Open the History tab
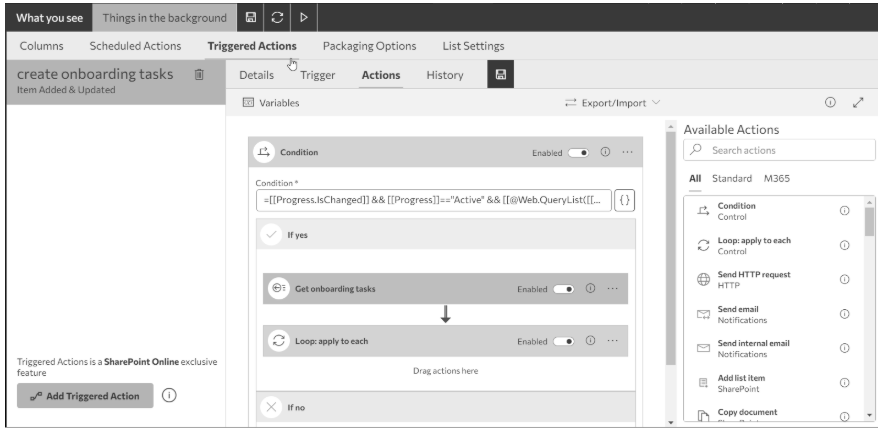 coord(444,75)
